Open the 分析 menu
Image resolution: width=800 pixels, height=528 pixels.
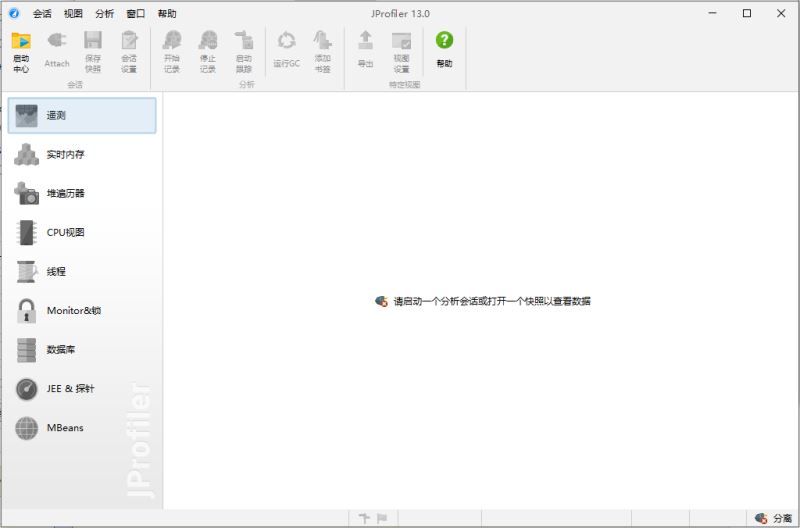[105, 14]
